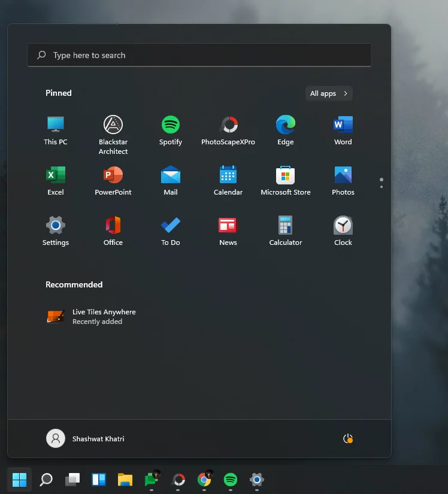This screenshot has height=494, width=448.
Task: Open the News app
Action: pos(228,231)
